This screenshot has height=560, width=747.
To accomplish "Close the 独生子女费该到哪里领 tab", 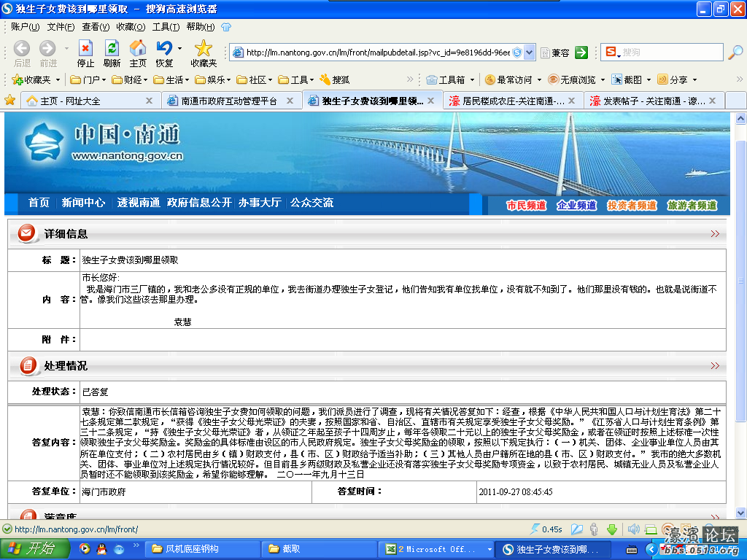I will (430, 101).
